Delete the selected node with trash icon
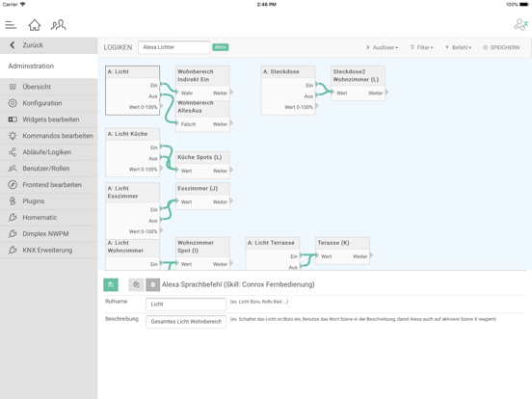 (152, 284)
